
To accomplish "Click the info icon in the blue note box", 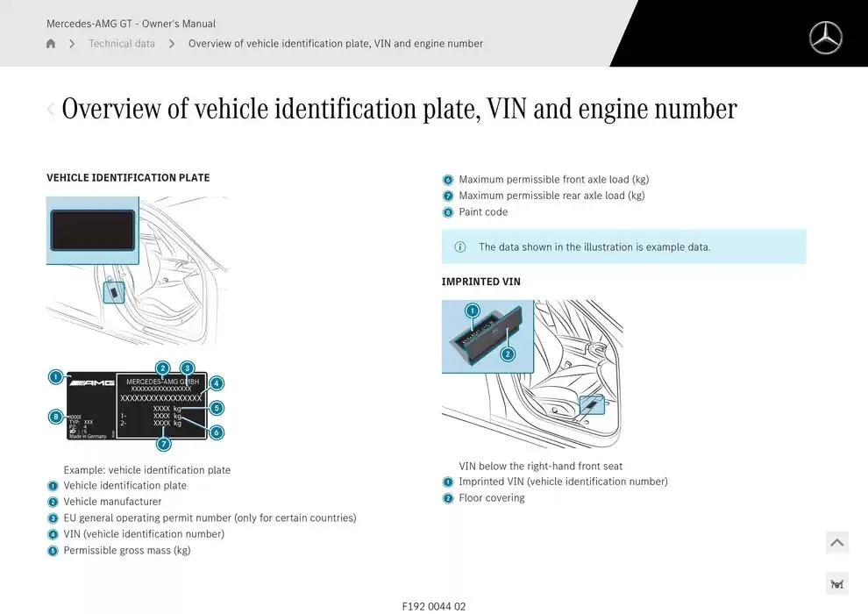I will 459,246.
